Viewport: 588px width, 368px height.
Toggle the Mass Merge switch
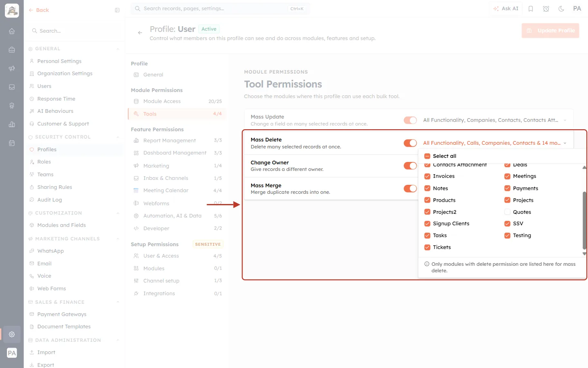[410, 188]
